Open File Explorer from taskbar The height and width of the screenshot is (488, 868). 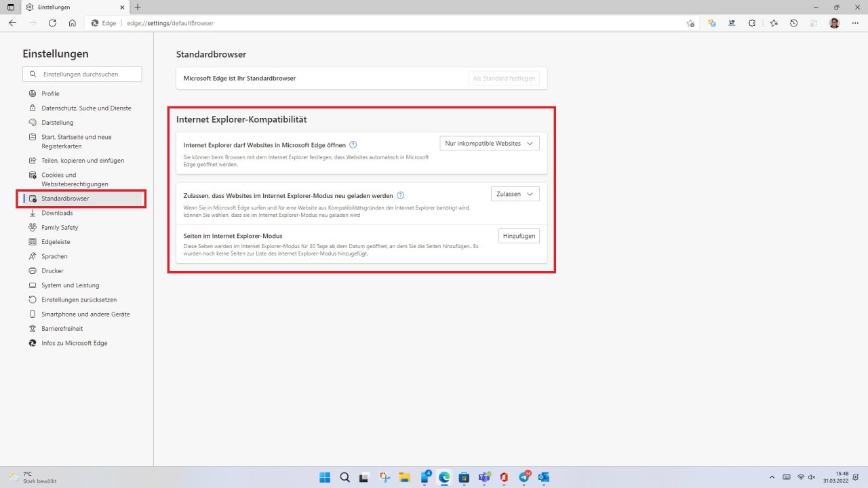click(404, 477)
